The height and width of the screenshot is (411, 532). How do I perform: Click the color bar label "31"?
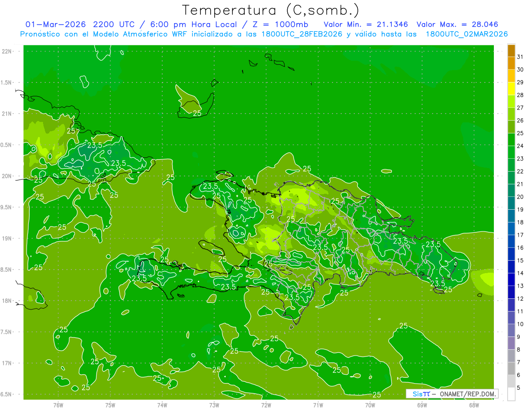(x=520, y=57)
